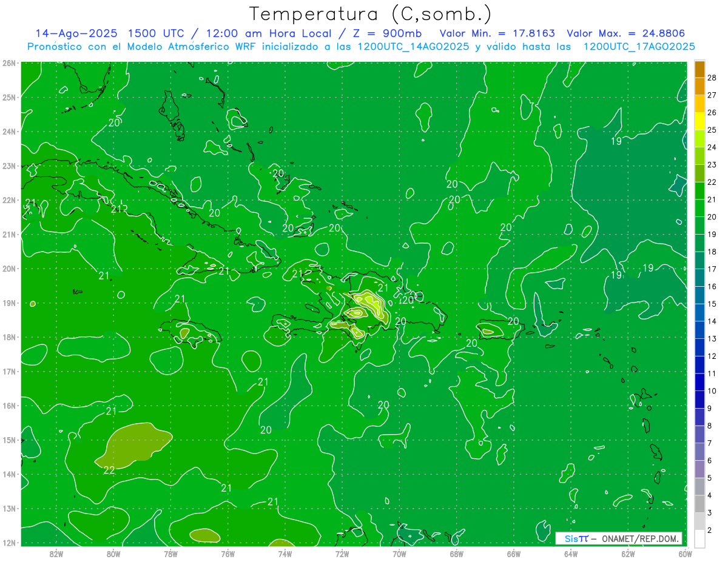Click the "21N" latitude axis label
This screenshot has height=562, width=728.
[9, 235]
